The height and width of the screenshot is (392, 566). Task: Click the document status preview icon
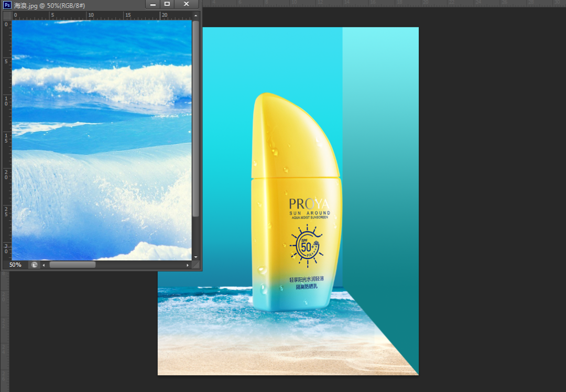point(34,265)
